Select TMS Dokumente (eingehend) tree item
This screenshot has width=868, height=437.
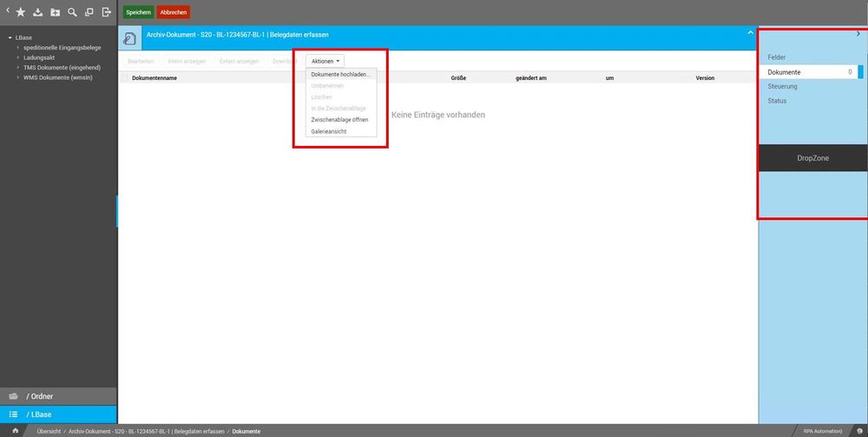click(62, 68)
